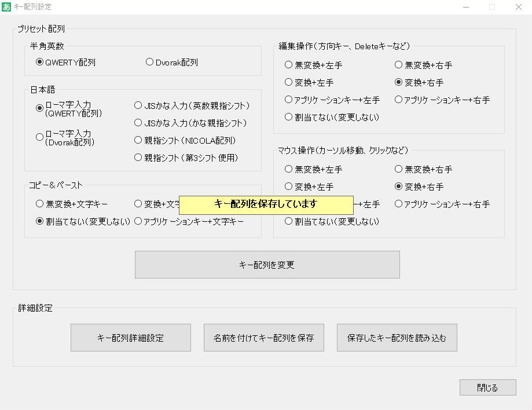The width and height of the screenshot is (532, 410).
Task: Select Dvorak配列 for half-width alphanumeric
Action: [x=149, y=63]
